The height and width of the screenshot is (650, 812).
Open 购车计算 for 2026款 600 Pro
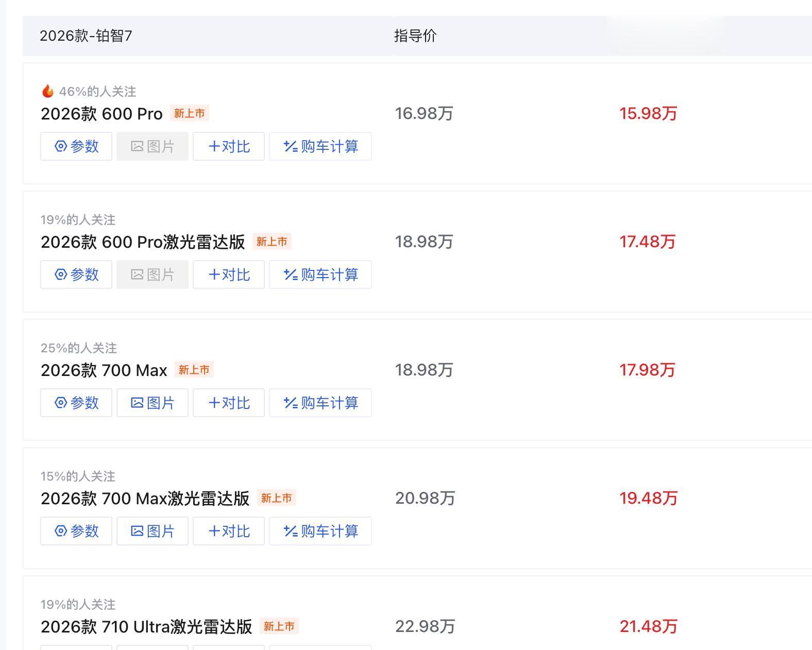320,146
